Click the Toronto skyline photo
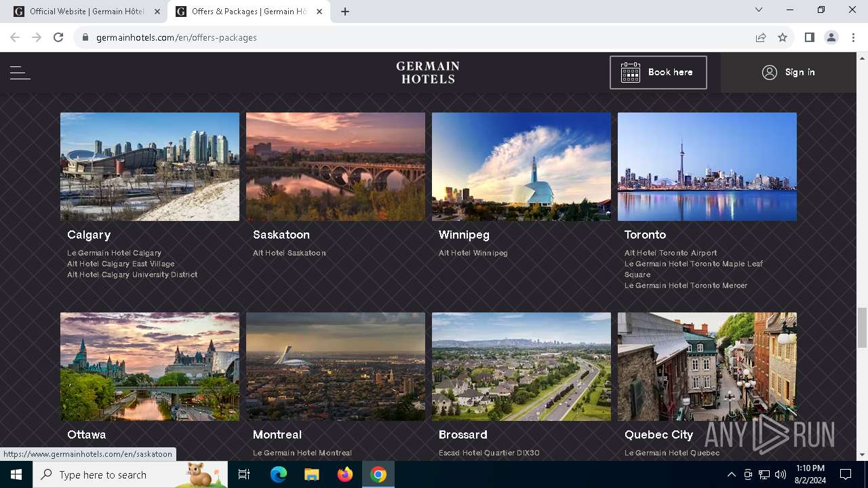The width and height of the screenshot is (868, 488). pyautogui.click(x=707, y=167)
